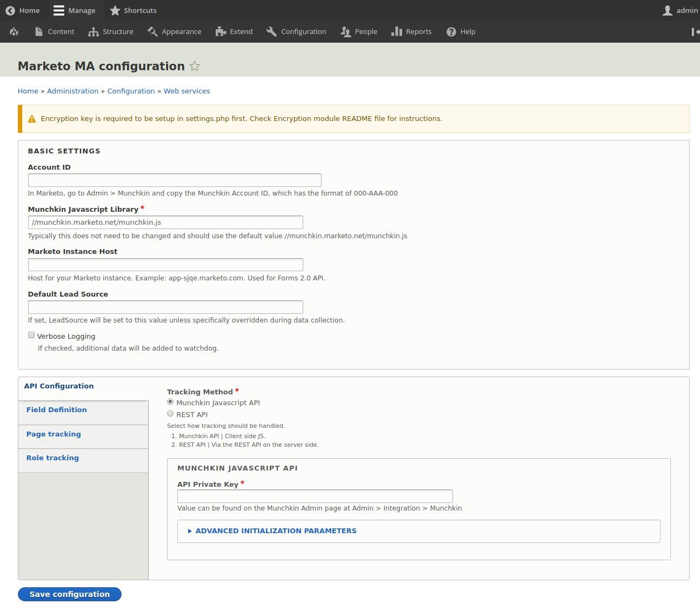Select the REST API tracking method
The height and width of the screenshot is (604, 700).
click(x=170, y=413)
